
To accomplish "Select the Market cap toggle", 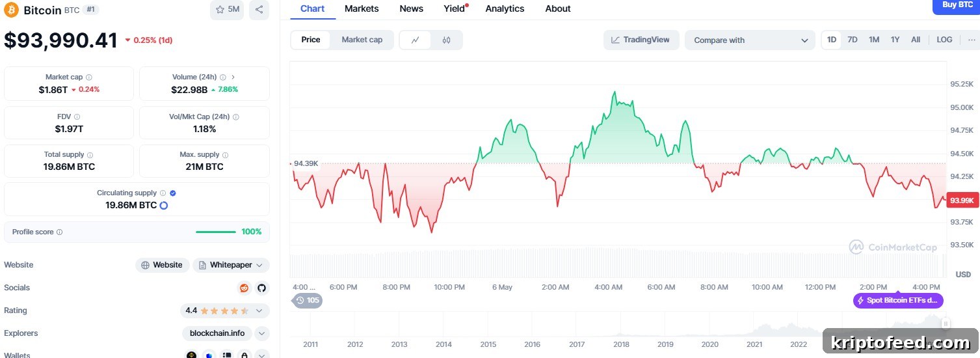I will pyautogui.click(x=362, y=40).
